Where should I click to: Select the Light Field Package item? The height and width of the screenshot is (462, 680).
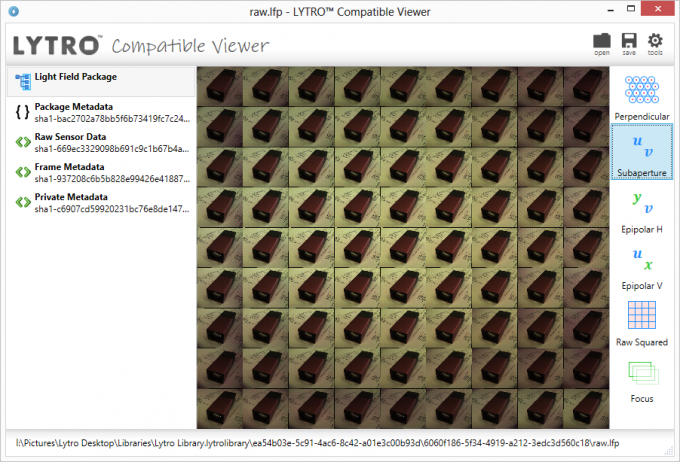coord(101,82)
